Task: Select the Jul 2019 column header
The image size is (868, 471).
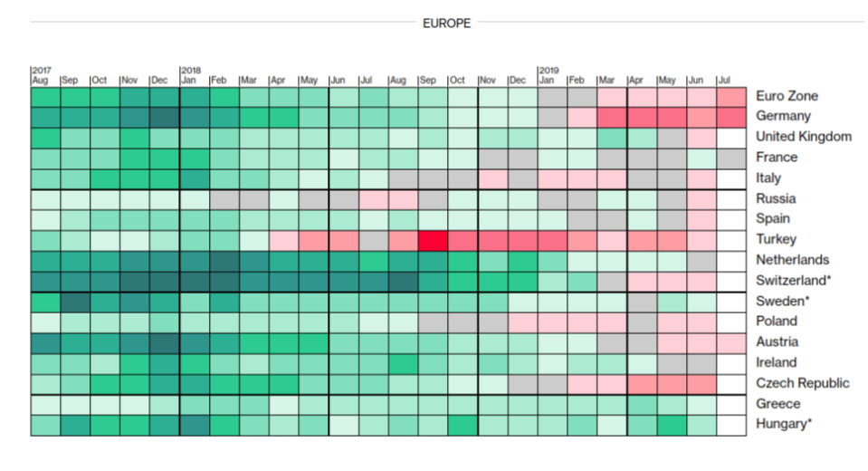Action: [x=727, y=81]
